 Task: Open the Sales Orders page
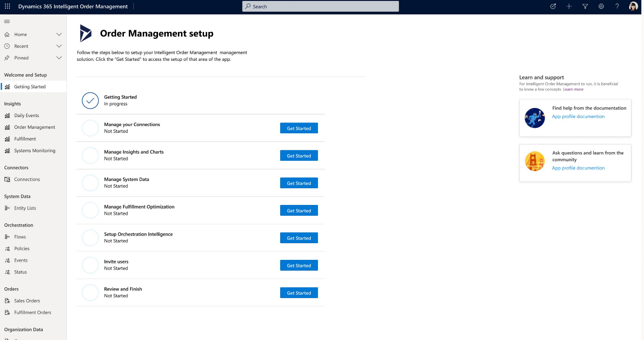click(x=27, y=300)
